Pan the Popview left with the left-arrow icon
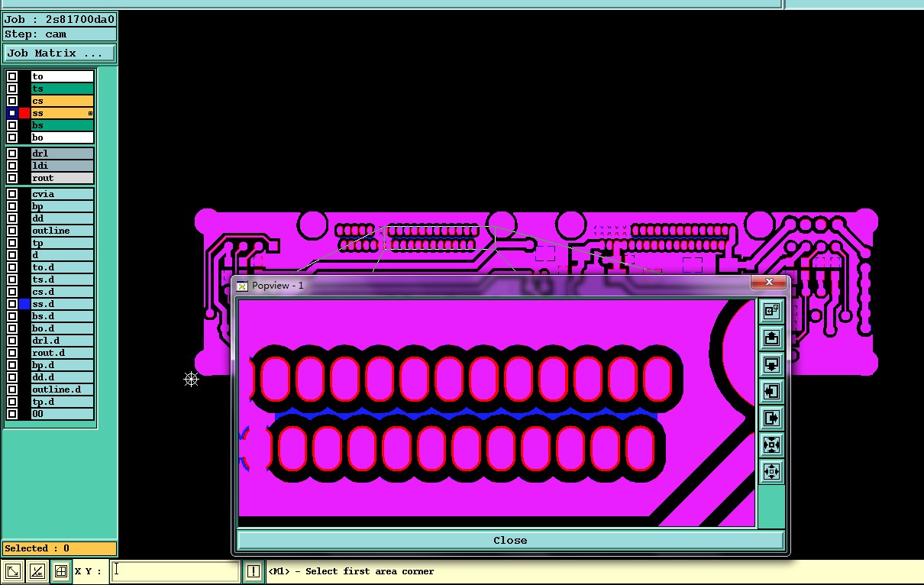Viewport: 924px width, 585px height. click(x=771, y=392)
